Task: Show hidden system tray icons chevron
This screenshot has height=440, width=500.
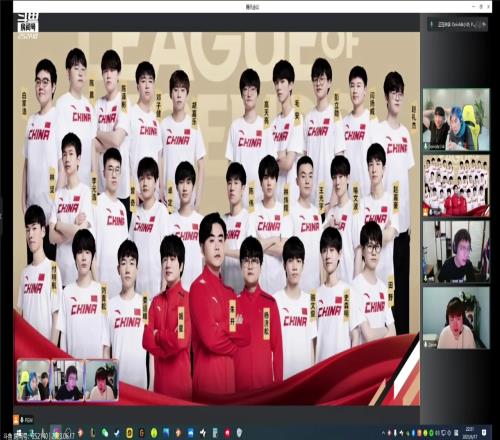Action: click(x=383, y=433)
